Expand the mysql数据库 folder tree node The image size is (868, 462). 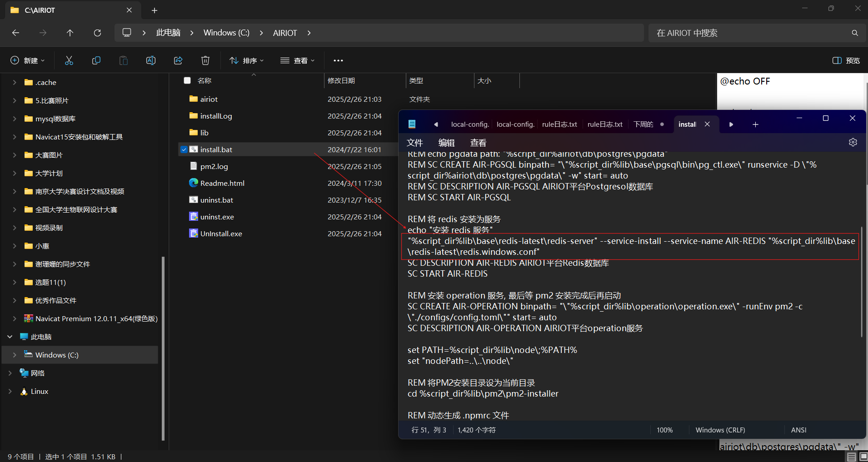pyautogui.click(x=15, y=119)
